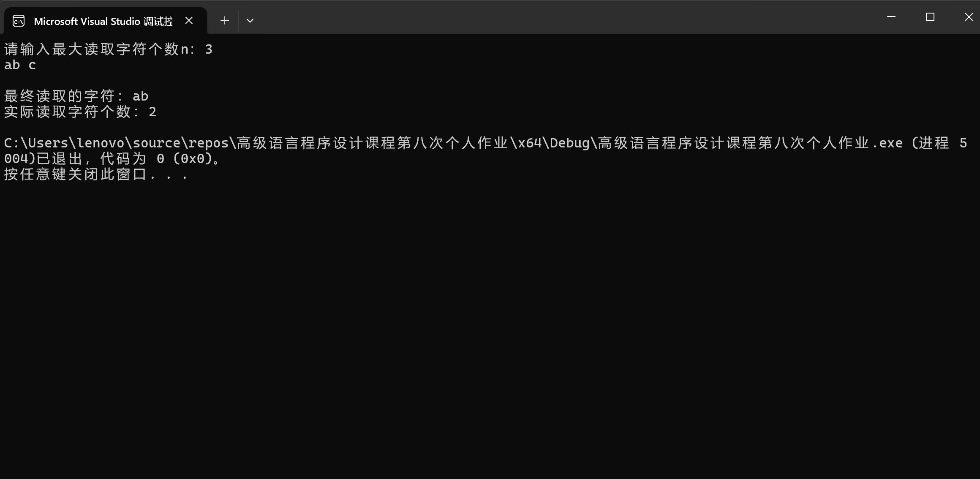
Task: Open a new terminal tab with plus
Action: [x=225, y=20]
